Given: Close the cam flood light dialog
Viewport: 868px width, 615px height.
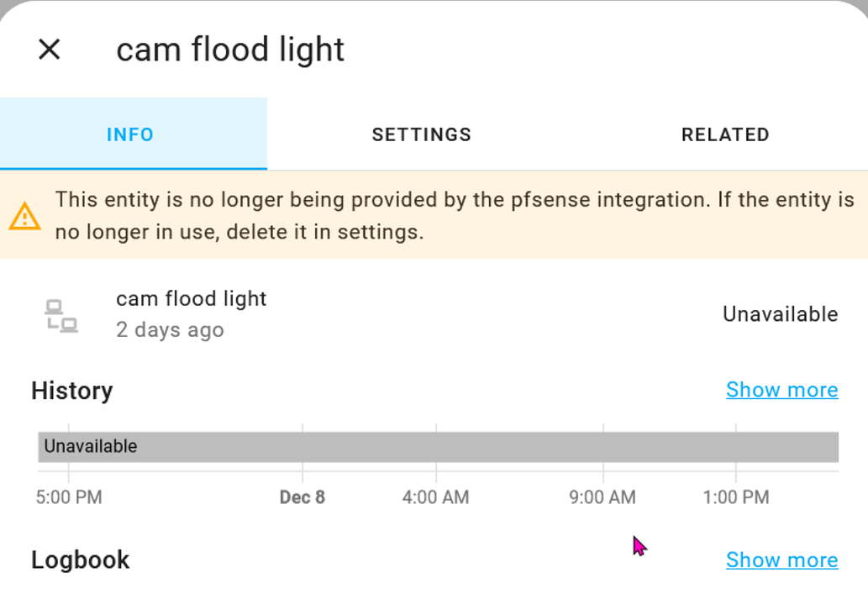Looking at the screenshot, I should pyautogui.click(x=49, y=50).
